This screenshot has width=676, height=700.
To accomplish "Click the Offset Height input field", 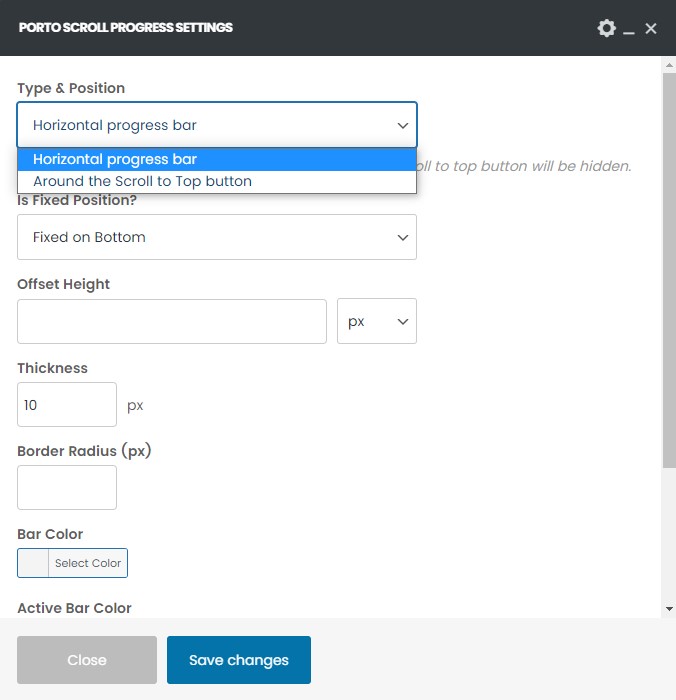I will point(172,321).
